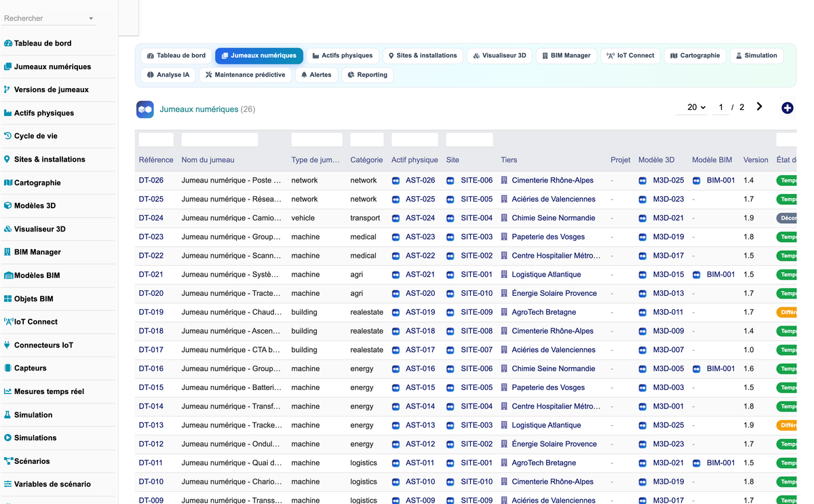Switch to IoT Connect tab
Viewport: 814px width, 504px height.
[x=631, y=56]
